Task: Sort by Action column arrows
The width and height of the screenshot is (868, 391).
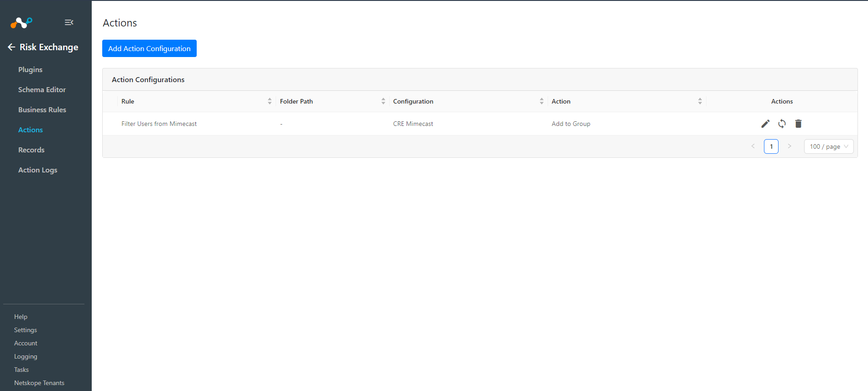Action: pos(700,101)
